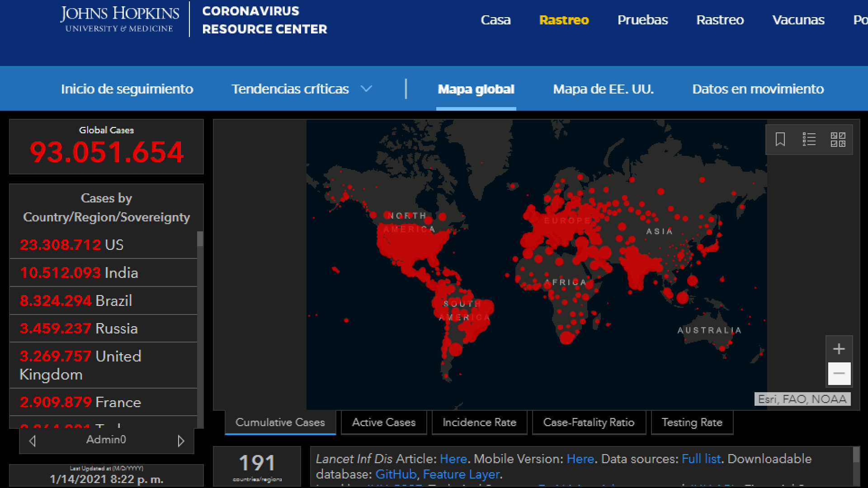
Task: Click the left arrow beside Admin0
Action: 32,440
